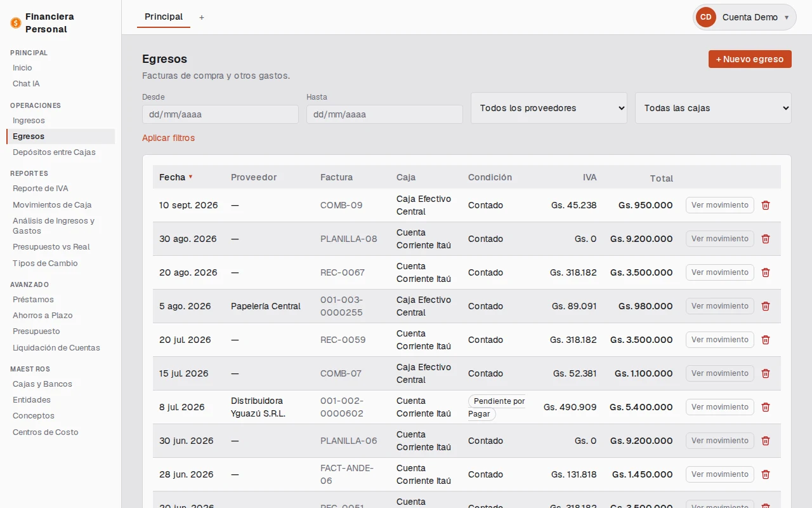This screenshot has width=812, height=508.
Task: Click invoice number 001-003-0000255
Action: (341, 306)
